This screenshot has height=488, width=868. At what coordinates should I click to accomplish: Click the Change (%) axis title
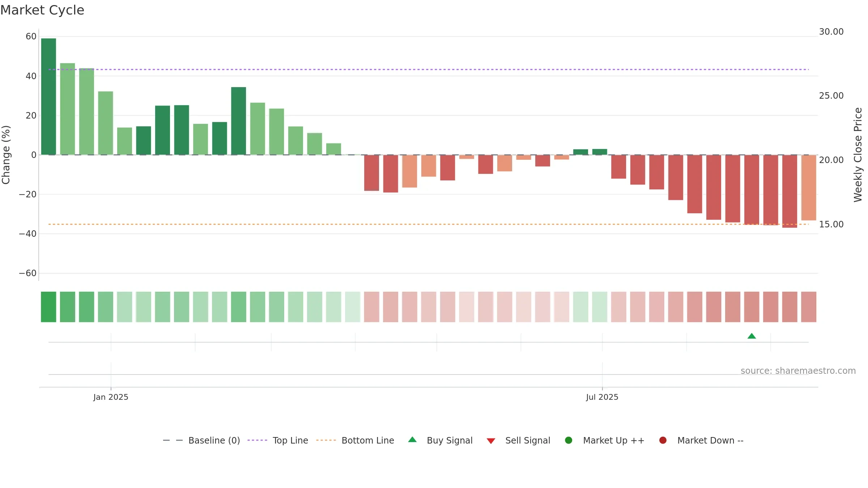point(6,155)
